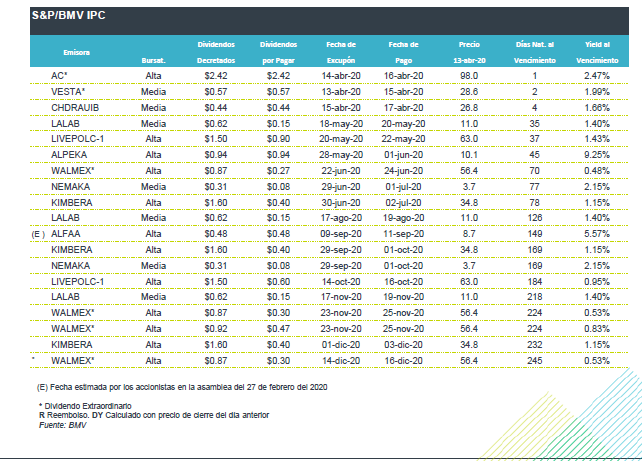The height and width of the screenshot is (461, 642).
Task: Click the days value 232
Action: pyautogui.click(x=535, y=345)
